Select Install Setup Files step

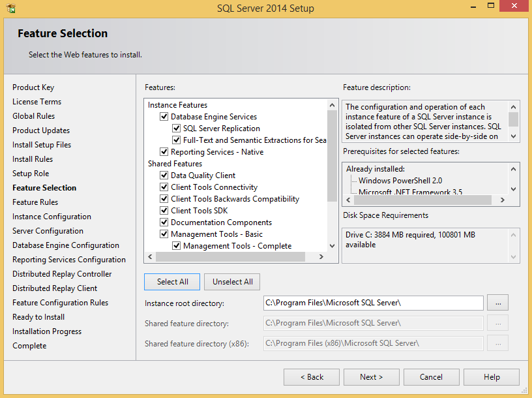[x=42, y=145]
